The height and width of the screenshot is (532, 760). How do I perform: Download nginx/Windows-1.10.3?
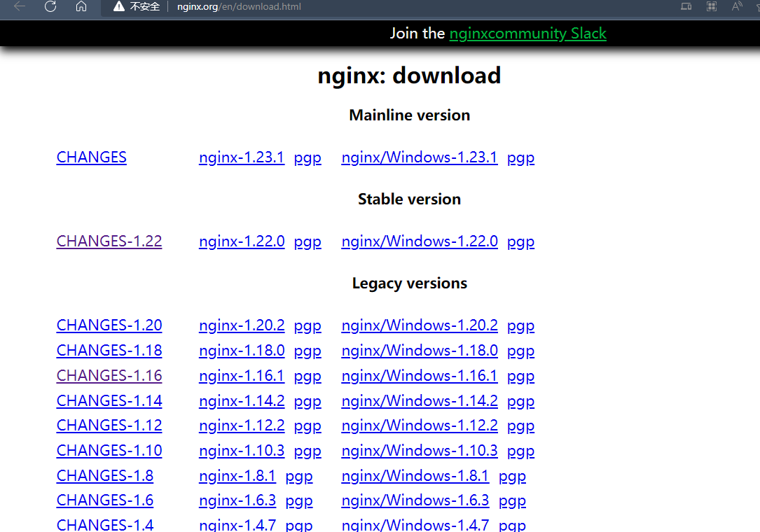click(x=420, y=450)
